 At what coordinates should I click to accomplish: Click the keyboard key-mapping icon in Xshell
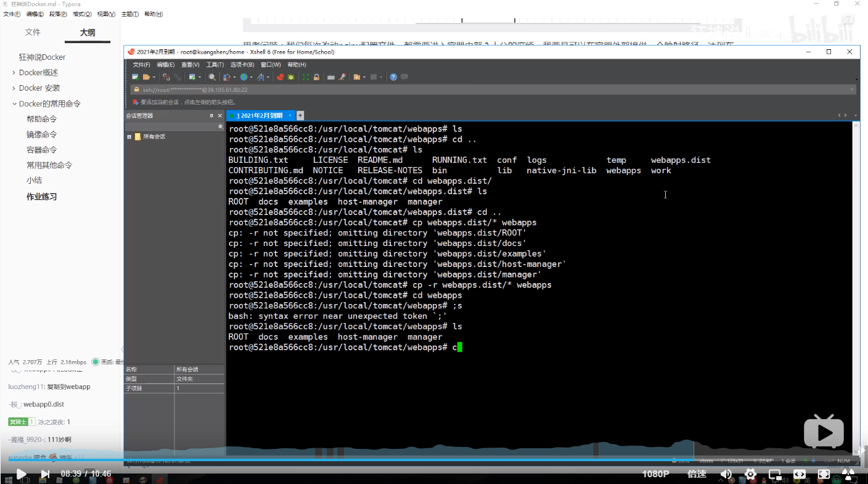[x=331, y=77]
